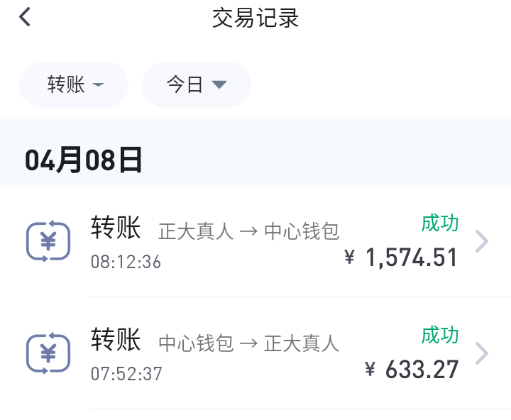Tap the ¥ 633.27 amount
This screenshot has height=420, width=511.
coord(412,369)
